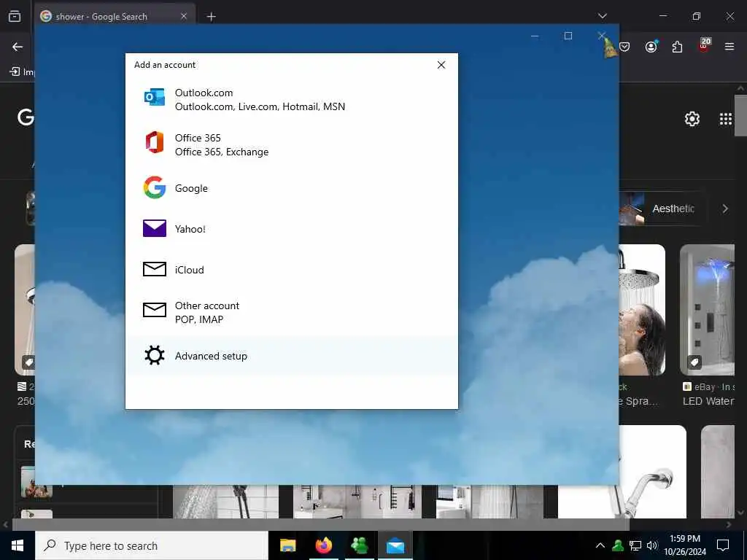The height and width of the screenshot is (560, 747).
Task: Open the clock showing 1:59 PM
Action: [685, 545]
